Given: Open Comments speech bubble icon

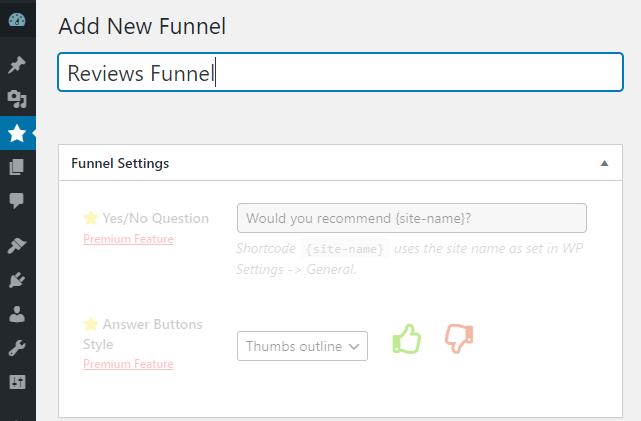Looking at the screenshot, I should tap(17, 200).
